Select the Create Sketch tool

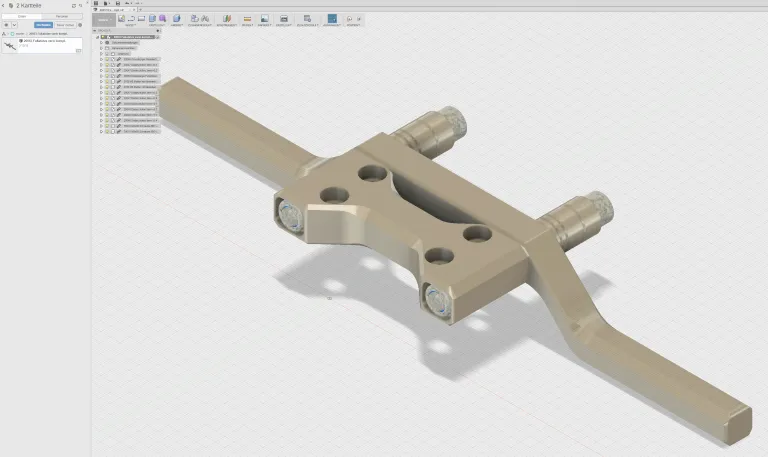point(121,19)
